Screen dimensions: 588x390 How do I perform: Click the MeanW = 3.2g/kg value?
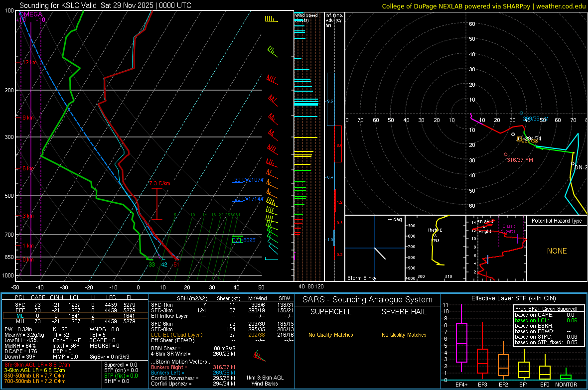point(24,335)
